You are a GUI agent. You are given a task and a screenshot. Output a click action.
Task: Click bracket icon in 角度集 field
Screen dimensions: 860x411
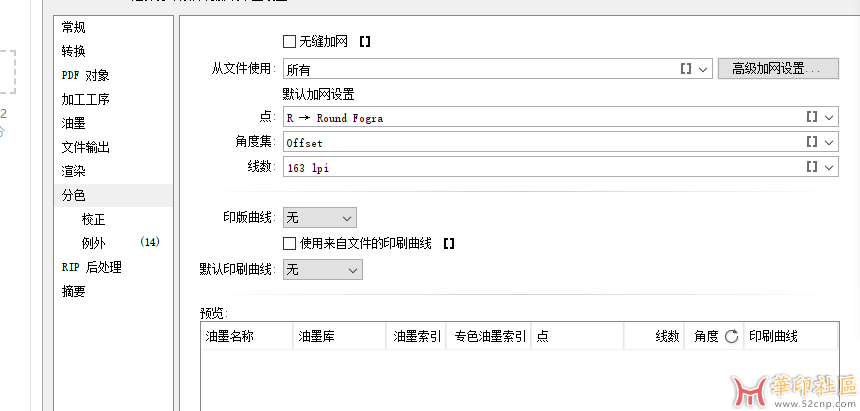tap(812, 142)
